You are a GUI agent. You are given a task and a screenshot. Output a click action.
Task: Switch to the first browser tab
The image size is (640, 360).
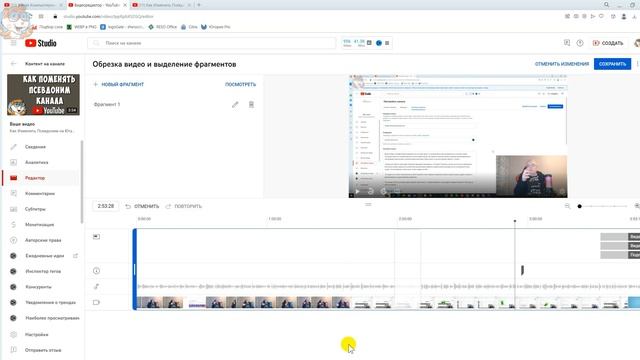(x=33, y=5)
